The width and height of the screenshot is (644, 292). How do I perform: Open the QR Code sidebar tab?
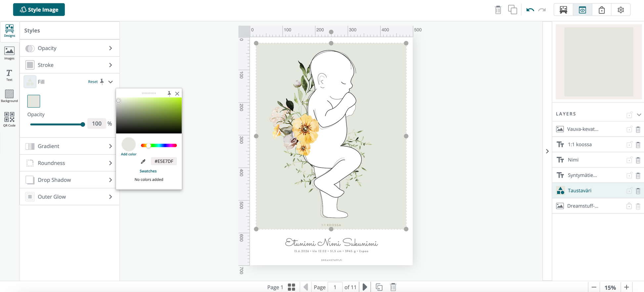tap(9, 119)
